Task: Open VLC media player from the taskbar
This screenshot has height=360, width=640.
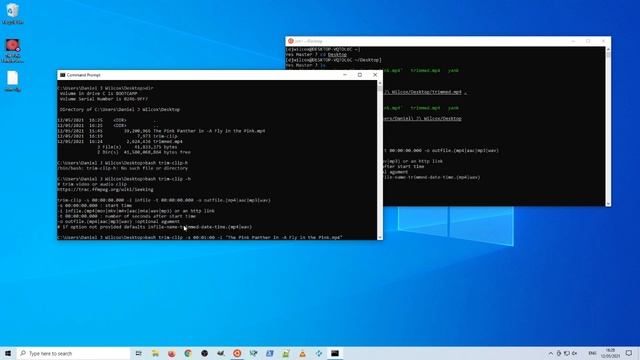Action: [302, 353]
